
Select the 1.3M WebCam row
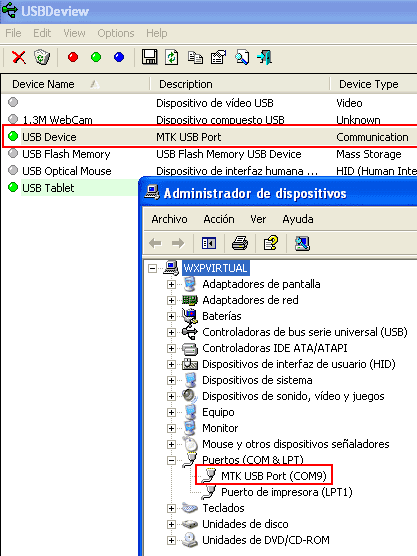click(x=210, y=119)
